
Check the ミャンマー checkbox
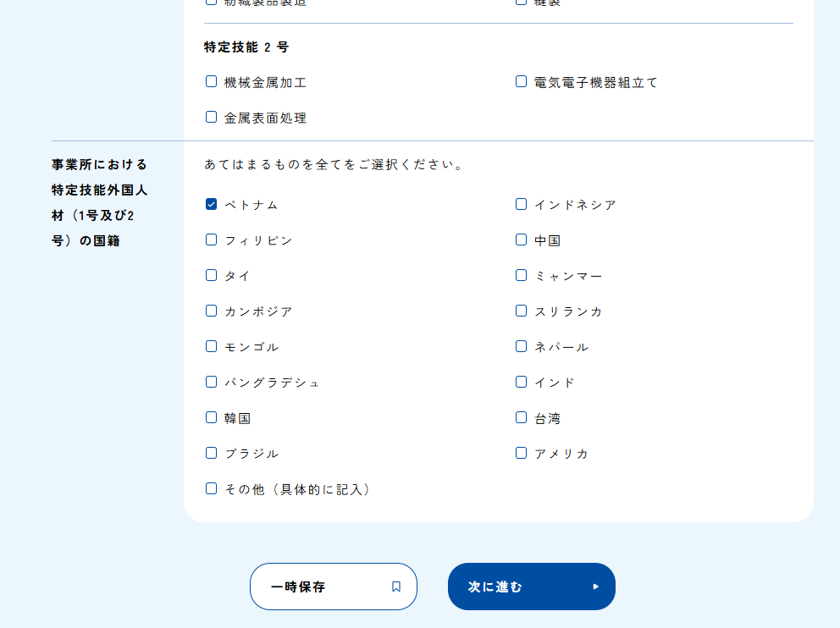[x=522, y=275]
